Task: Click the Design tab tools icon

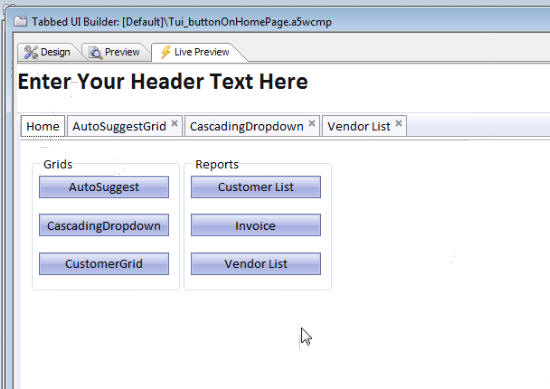Action: pyautogui.click(x=31, y=53)
